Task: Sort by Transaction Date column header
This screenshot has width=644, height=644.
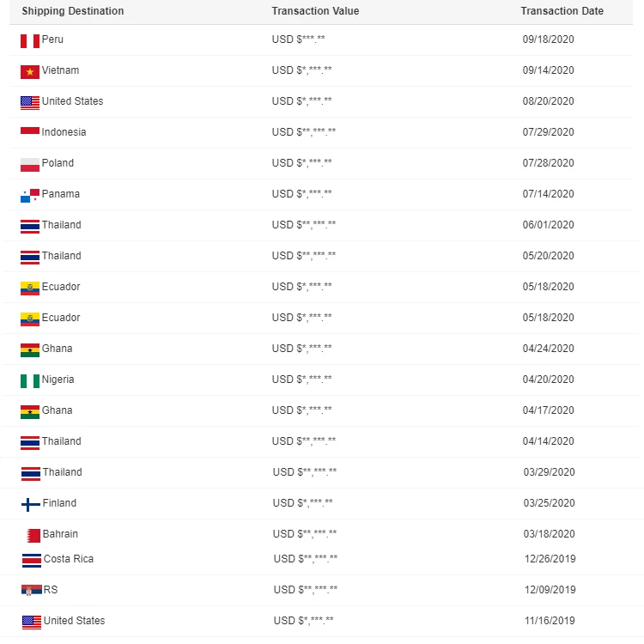Action: tap(562, 11)
